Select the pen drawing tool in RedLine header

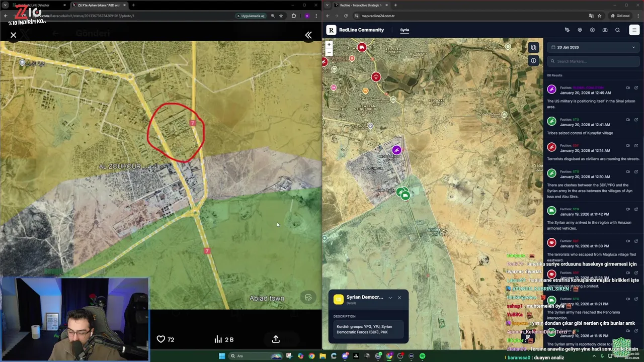(x=567, y=30)
